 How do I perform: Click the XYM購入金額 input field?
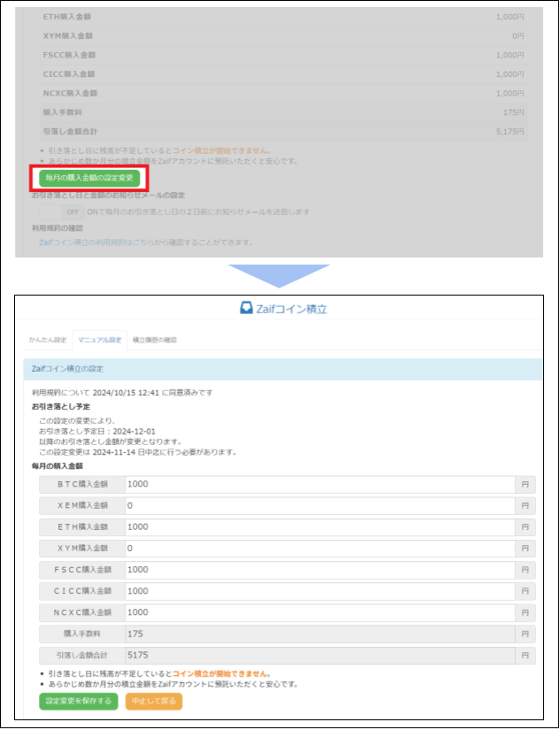(319, 549)
